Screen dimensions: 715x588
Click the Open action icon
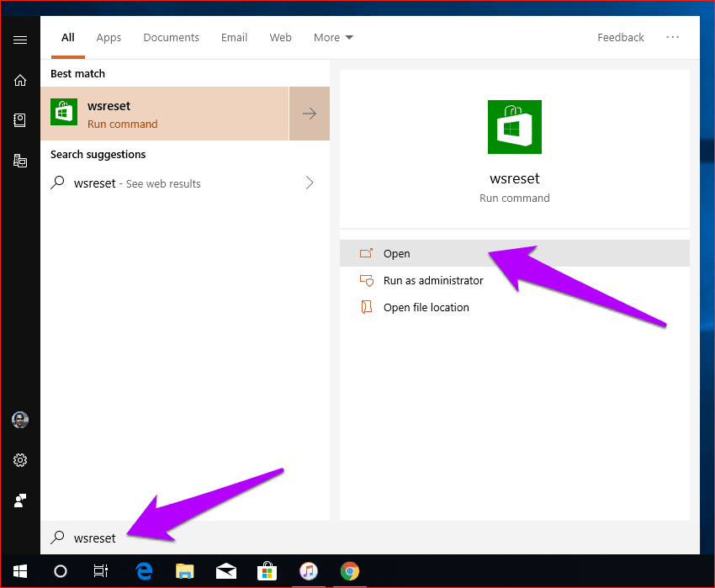click(x=366, y=253)
